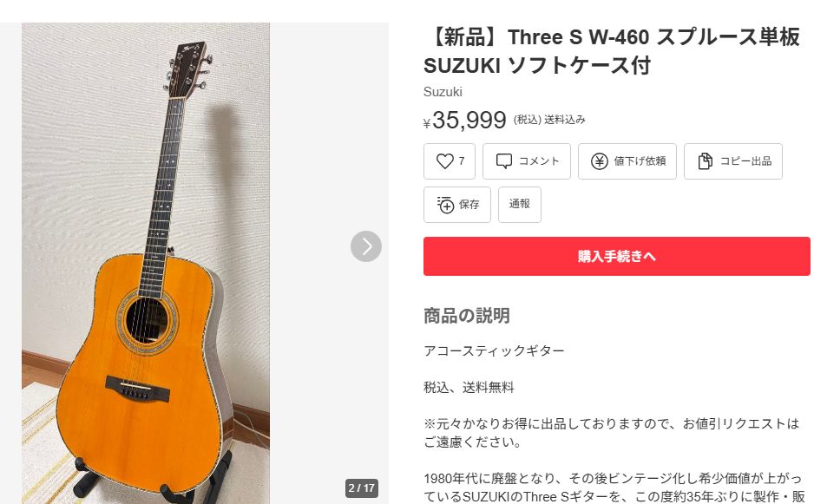Click the document copy icon
Screen dimensions: 814x504
tap(705, 161)
